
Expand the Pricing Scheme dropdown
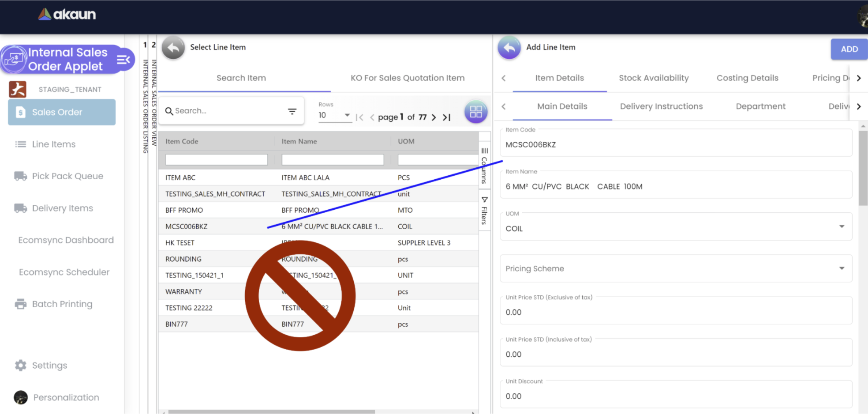(x=842, y=268)
